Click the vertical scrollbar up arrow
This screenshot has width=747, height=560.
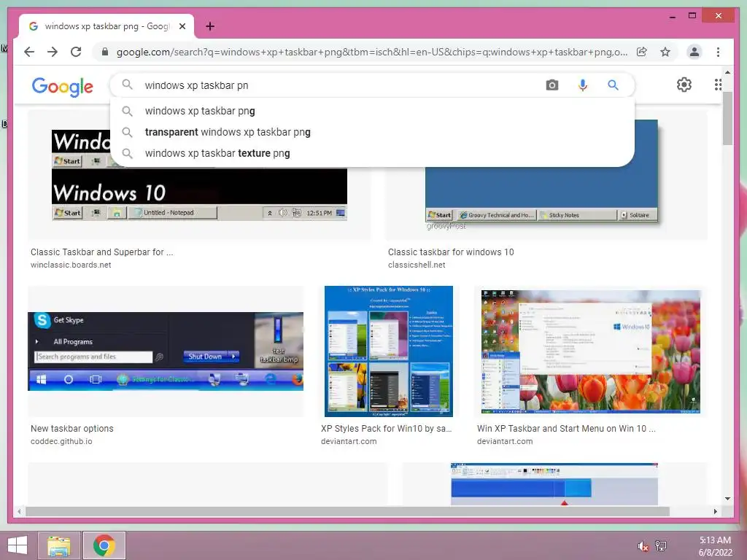pos(727,72)
